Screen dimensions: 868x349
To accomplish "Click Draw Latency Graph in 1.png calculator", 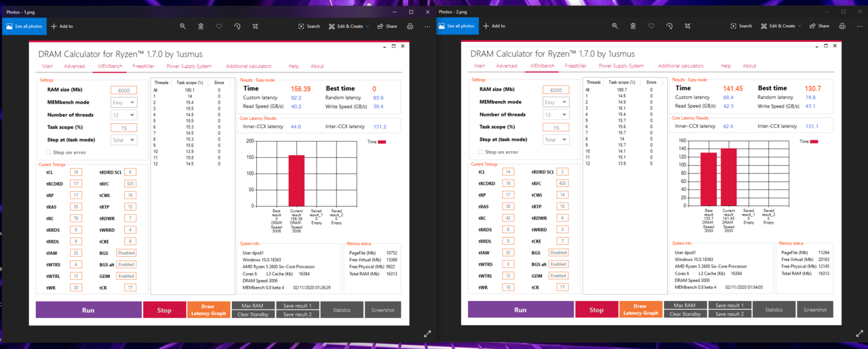I will pos(208,310).
